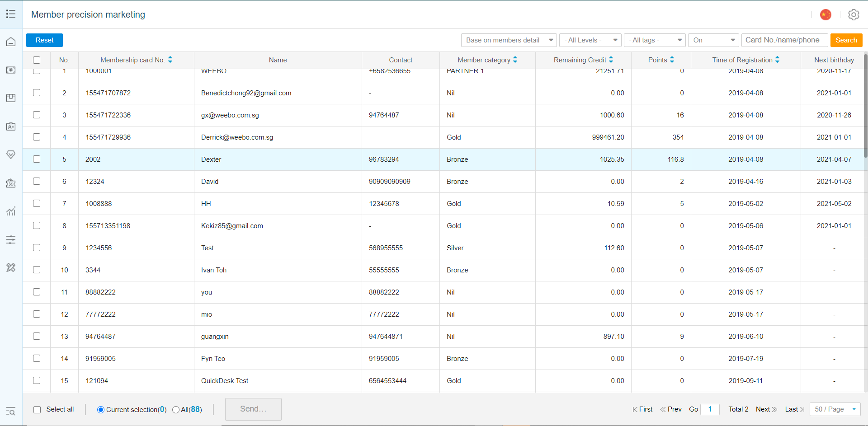Viewport: 868px width, 426px height.
Task: Check the row for David
Action: [37, 181]
